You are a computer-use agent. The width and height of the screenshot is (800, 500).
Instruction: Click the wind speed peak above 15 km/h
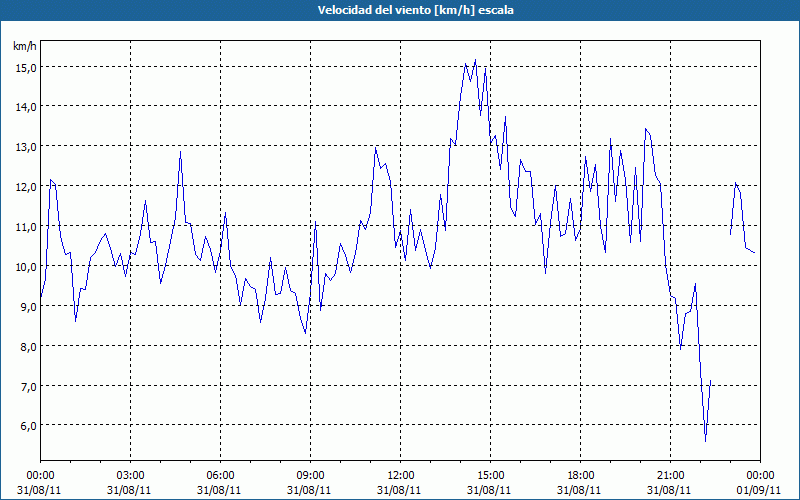coord(475,60)
